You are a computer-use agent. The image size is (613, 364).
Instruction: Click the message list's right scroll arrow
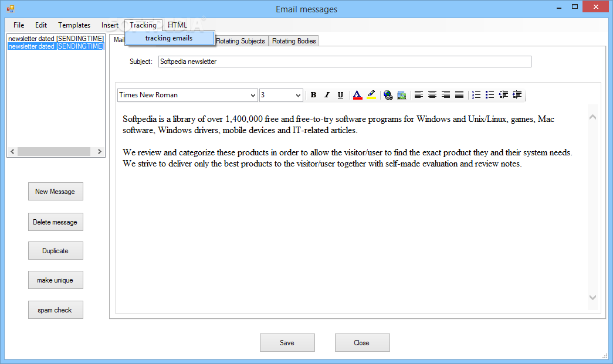(99, 152)
